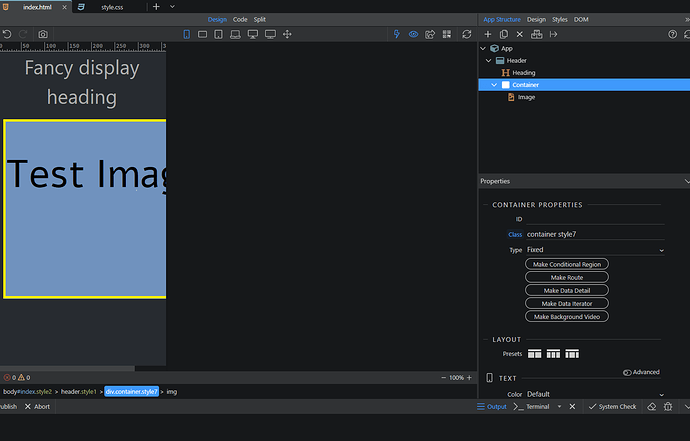Image resolution: width=690 pixels, height=441 pixels.
Task: Click Make Conditional Region button
Action: [x=567, y=264]
